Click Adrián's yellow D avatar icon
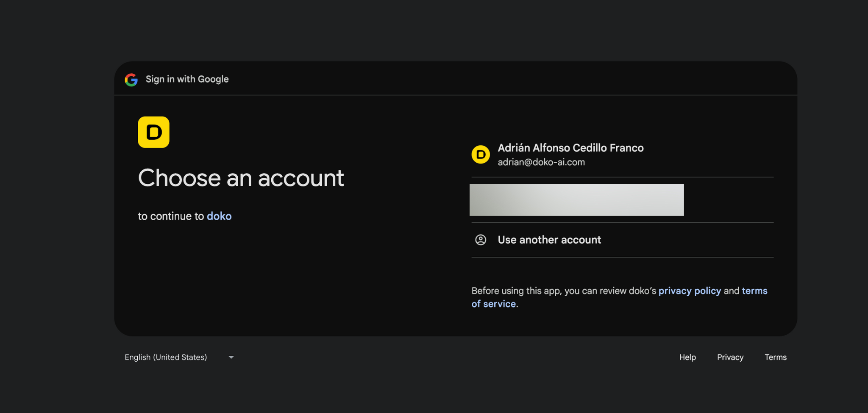 pos(481,155)
